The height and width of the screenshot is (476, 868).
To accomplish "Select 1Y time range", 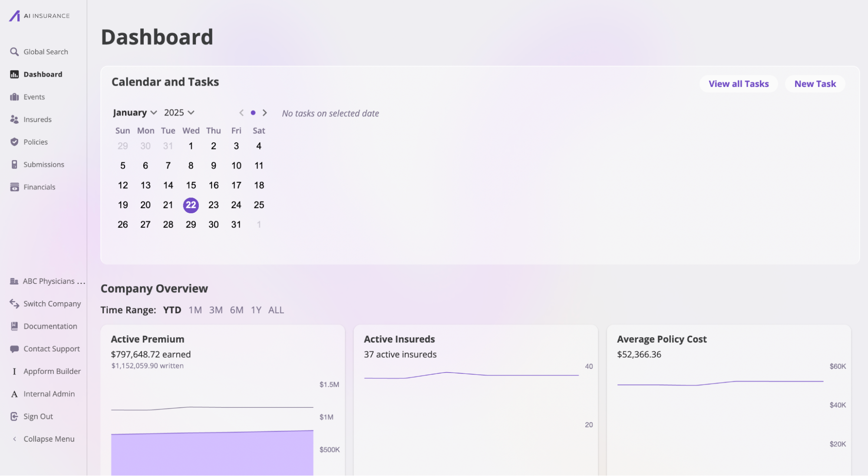I will (x=256, y=310).
